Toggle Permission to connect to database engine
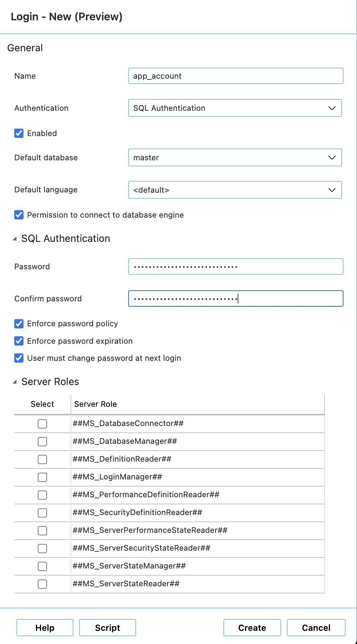This screenshot has height=644, width=357. click(19, 215)
